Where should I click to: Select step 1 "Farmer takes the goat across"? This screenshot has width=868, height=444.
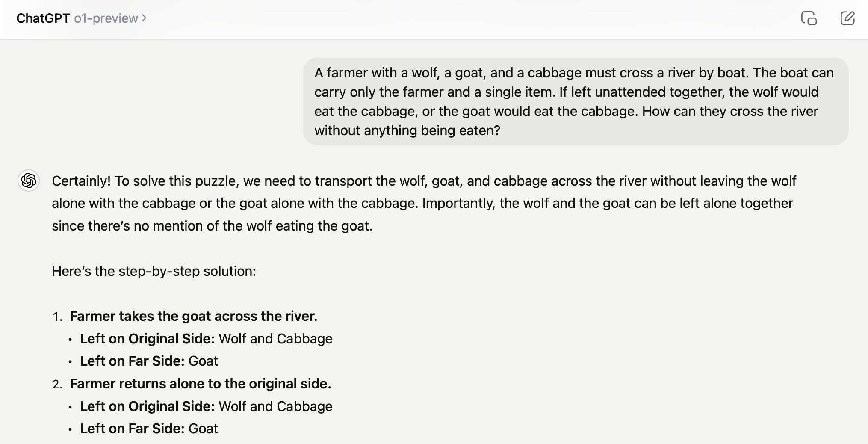193,316
